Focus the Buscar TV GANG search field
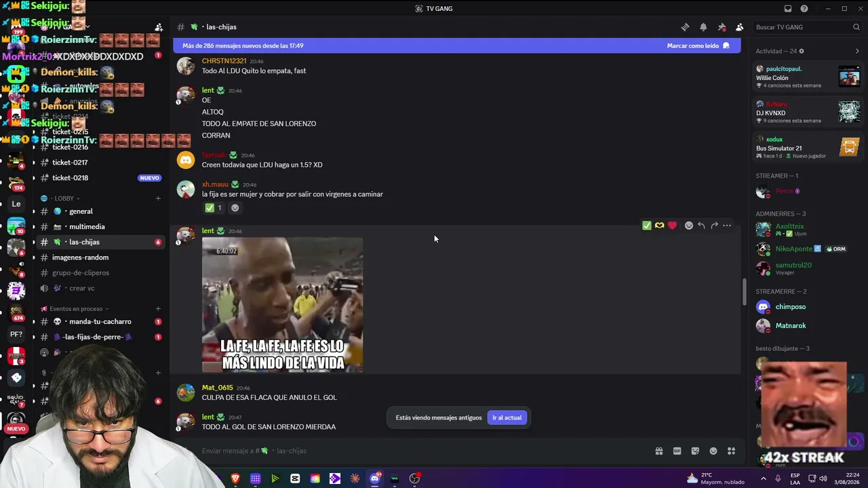This screenshot has width=868, height=488. coord(807,27)
